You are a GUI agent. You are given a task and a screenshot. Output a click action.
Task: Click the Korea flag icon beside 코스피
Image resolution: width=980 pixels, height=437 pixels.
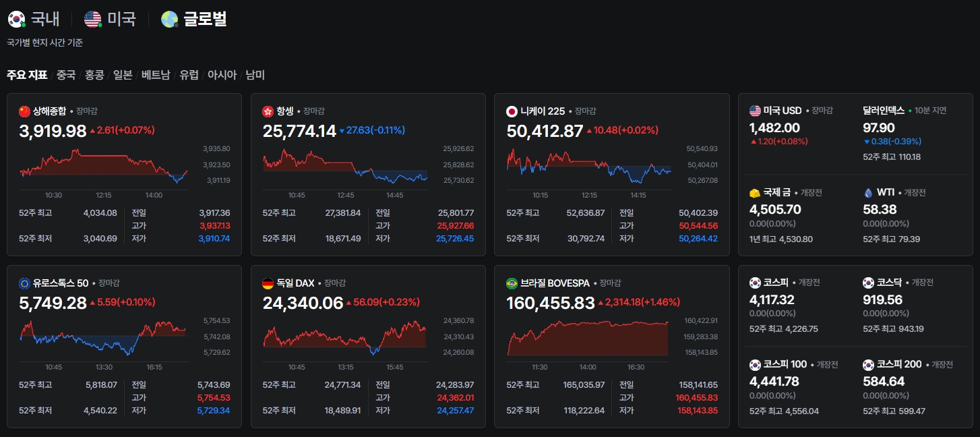(755, 283)
